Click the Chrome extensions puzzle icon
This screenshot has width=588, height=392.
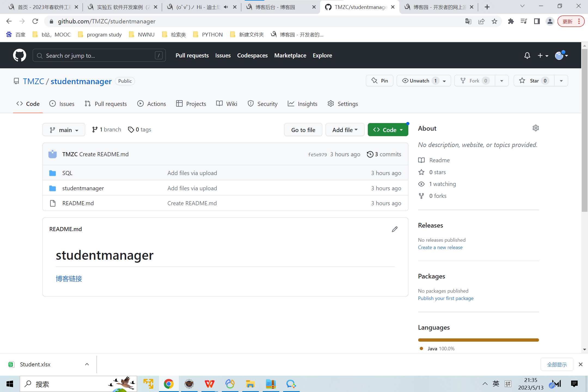tap(511, 21)
